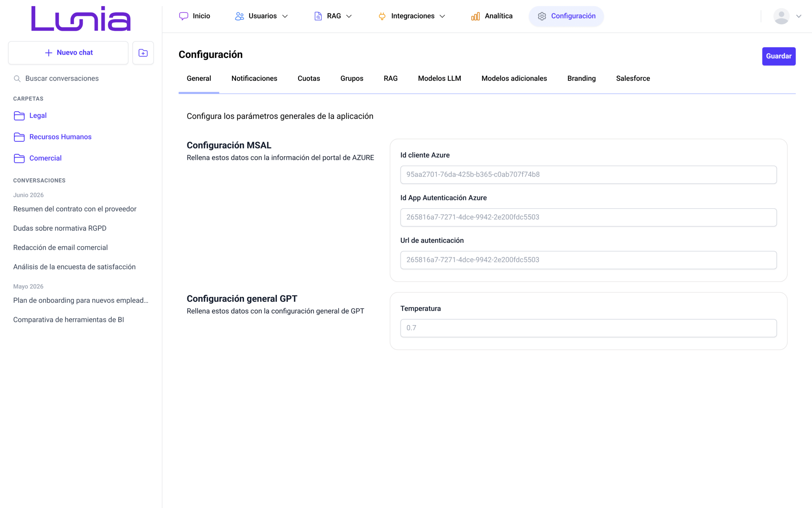
Task: Open 'Resumen del contrato con el proveedor'
Action: (75, 209)
